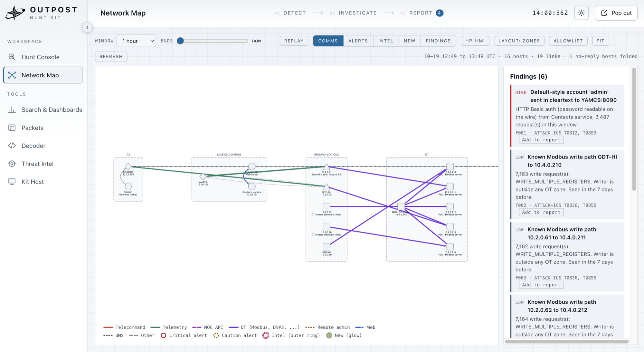Click the Findings panel horizontal scrollbar
The width and height of the screenshot is (644, 352).
pos(567,341)
